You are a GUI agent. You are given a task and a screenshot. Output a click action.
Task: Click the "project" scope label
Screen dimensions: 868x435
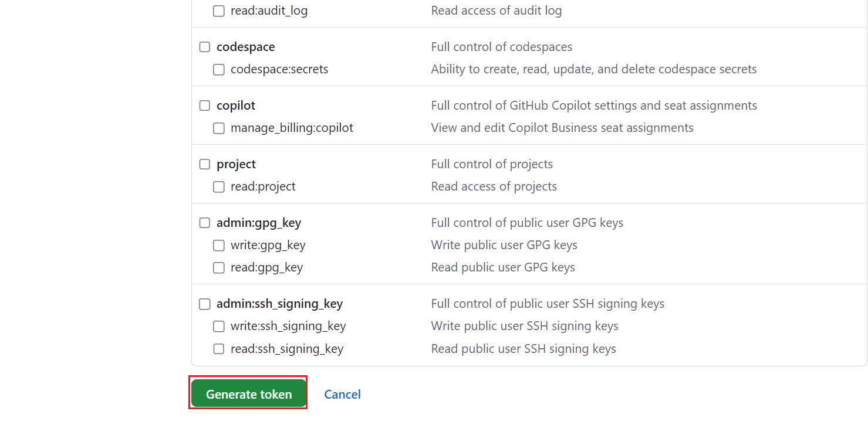236,164
